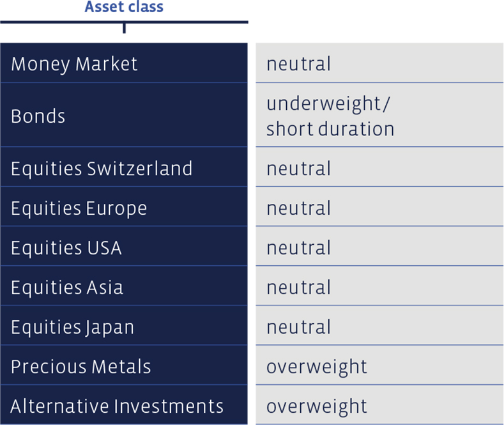Click the Precious Metals label
The height and width of the screenshot is (425, 504).
(x=80, y=366)
